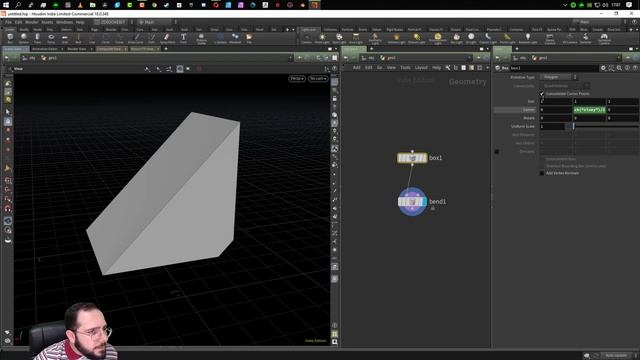The image size is (640, 360).
Task: Toggle Consolidate Corner Points checkbox
Action: tap(542, 94)
